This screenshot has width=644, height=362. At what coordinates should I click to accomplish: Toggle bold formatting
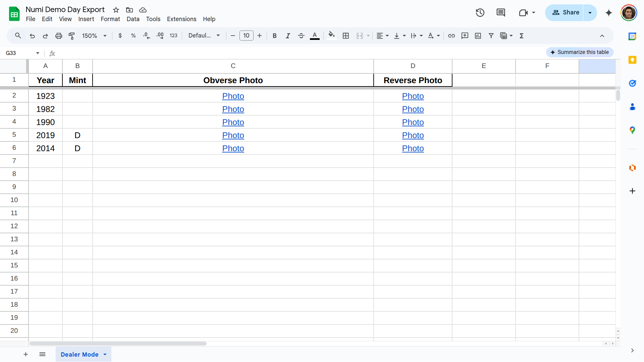[274, 36]
